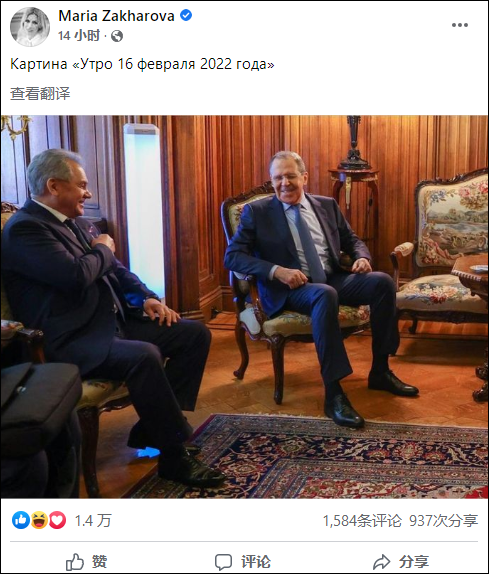Open the 14 小时 post timestamp
The width and height of the screenshot is (489, 574).
tap(79, 36)
